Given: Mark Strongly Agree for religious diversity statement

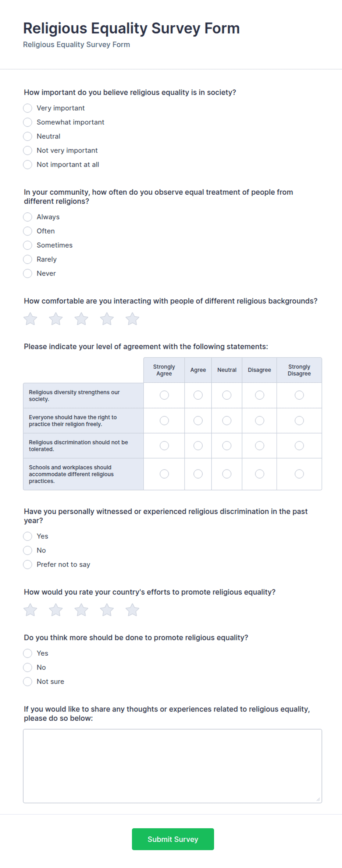Looking at the screenshot, I should coord(164,395).
